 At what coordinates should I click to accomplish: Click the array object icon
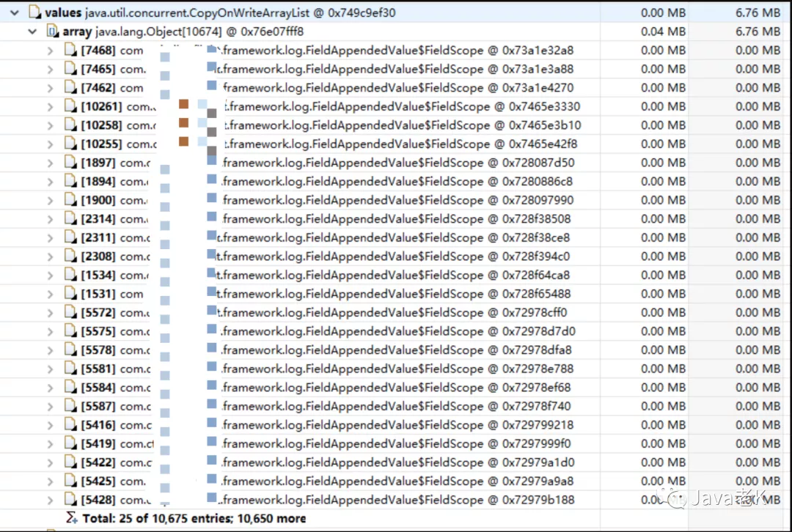(x=53, y=32)
